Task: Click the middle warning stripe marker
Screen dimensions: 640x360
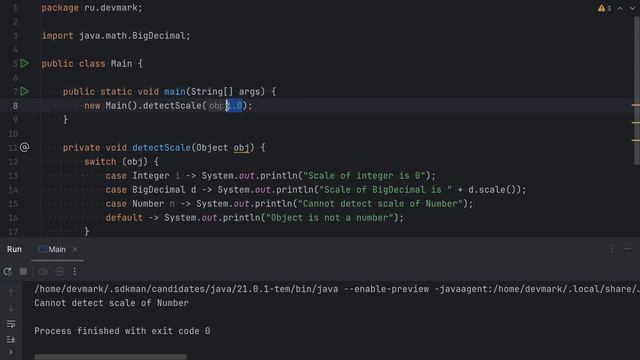Action: (x=636, y=122)
